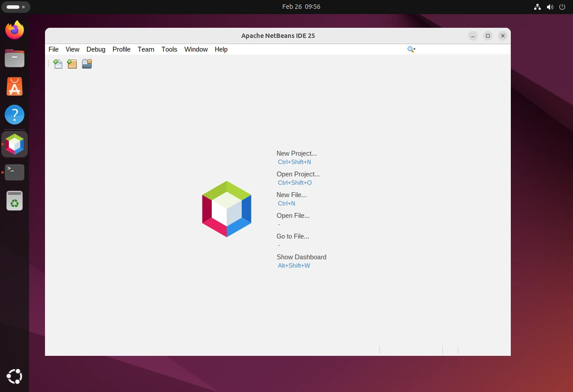573x392 pixels.
Task: Click the "Ctrl+Shift+O" shortcut text
Action: point(295,183)
